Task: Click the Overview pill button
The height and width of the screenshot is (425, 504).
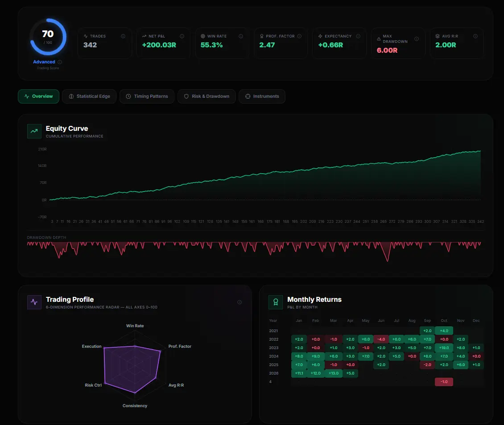Action: (38, 96)
